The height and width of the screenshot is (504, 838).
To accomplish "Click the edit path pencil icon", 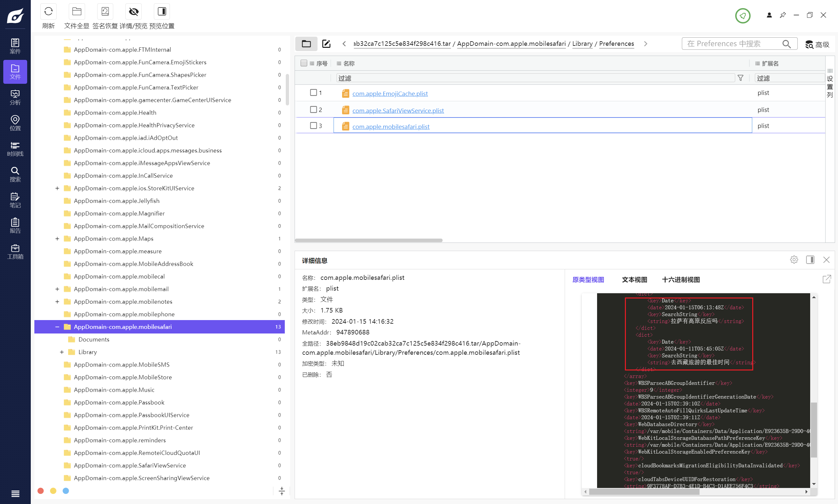I will [326, 44].
